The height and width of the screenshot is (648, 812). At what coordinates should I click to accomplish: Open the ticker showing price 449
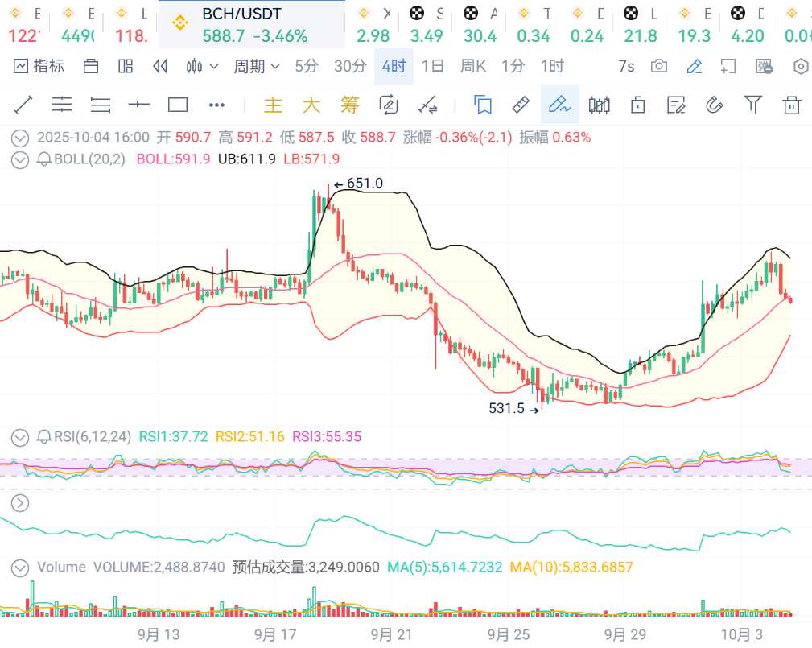click(78, 24)
